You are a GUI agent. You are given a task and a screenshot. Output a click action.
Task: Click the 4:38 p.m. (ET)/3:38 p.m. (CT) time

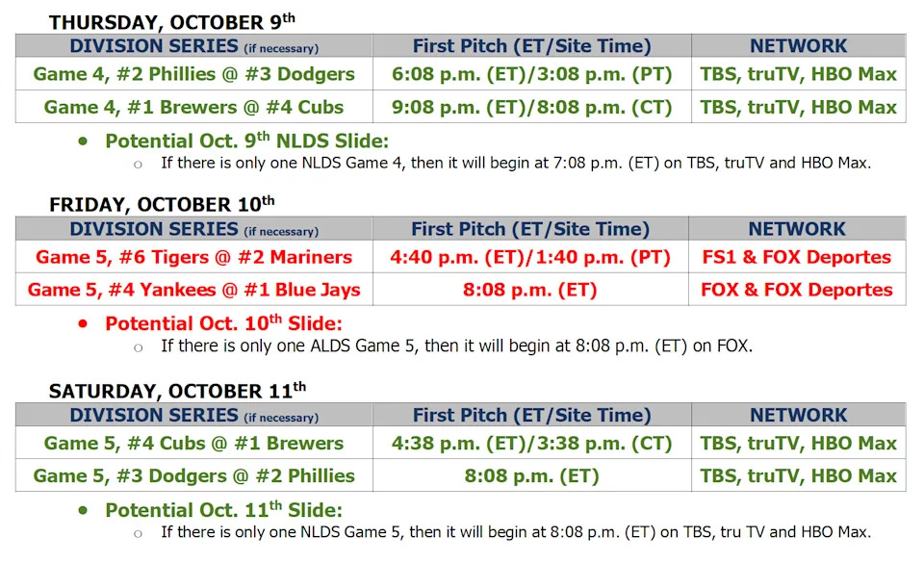(531, 444)
